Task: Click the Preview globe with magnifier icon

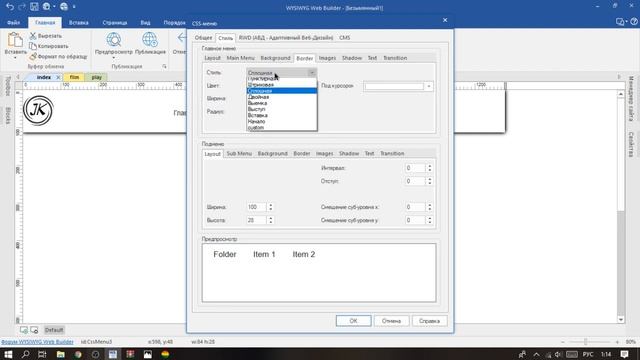Action: click(x=113, y=40)
